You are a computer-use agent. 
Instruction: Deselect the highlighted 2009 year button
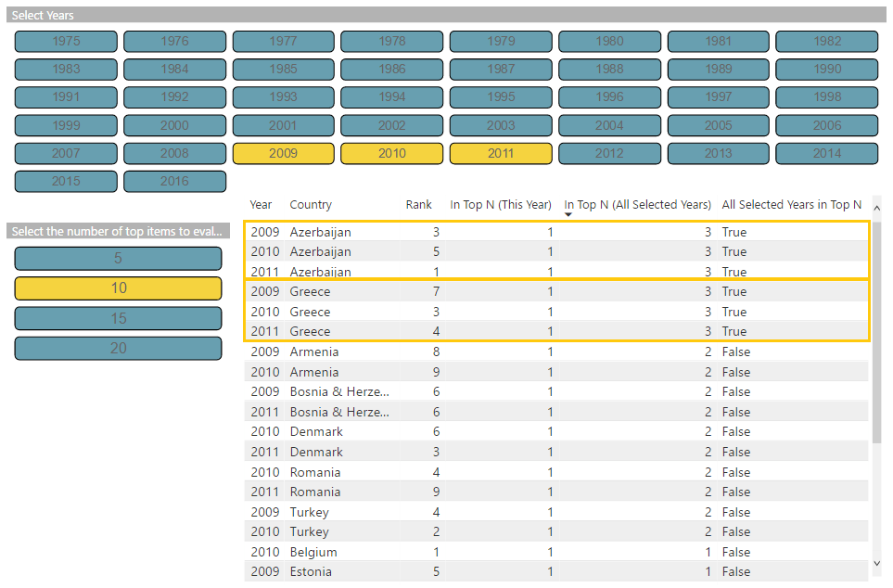pos(283,153)
